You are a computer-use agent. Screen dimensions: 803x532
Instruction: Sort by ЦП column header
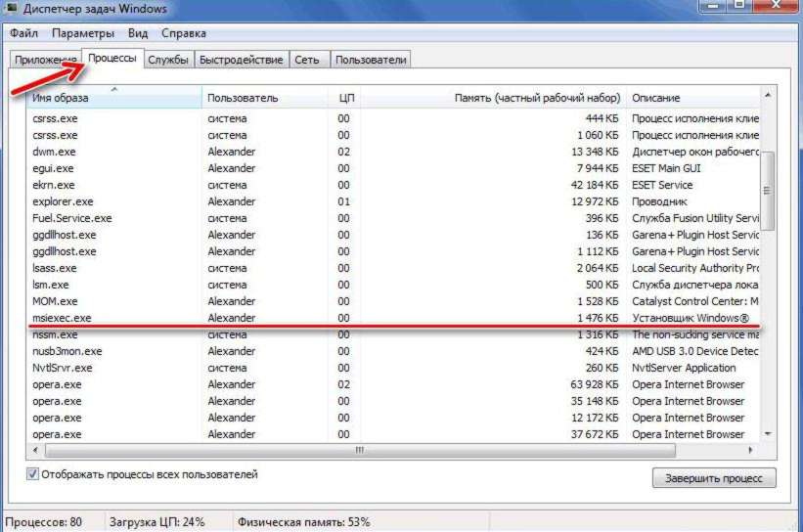345,97
